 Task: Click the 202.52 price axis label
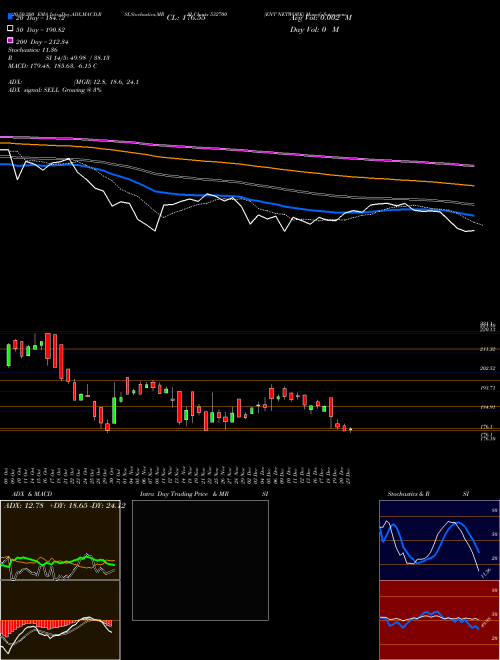[x=488, y=369]
